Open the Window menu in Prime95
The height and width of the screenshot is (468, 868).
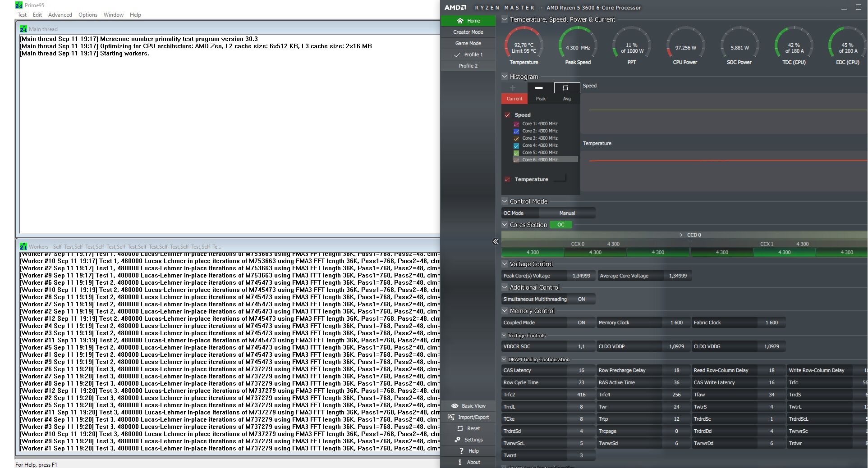tap(114, 15)
